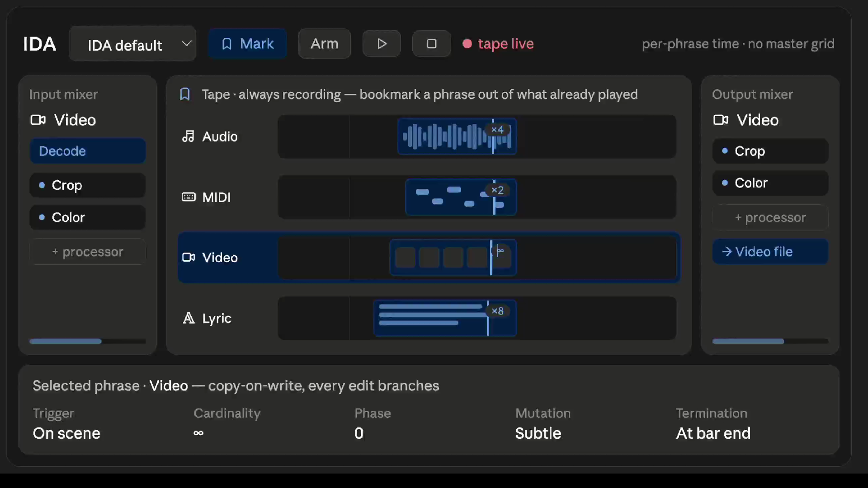Select the Video frames phrase clip

pos(453,258)
